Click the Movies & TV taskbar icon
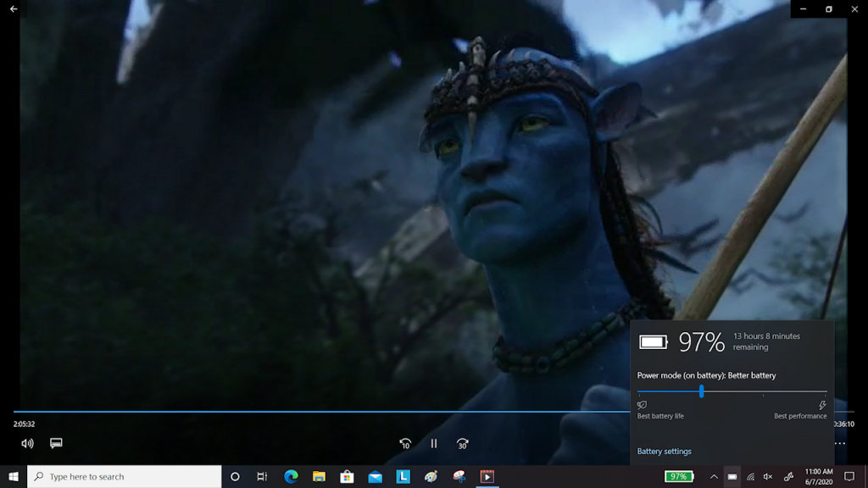This screenshot has width=868, height=488. coord(487,476)
